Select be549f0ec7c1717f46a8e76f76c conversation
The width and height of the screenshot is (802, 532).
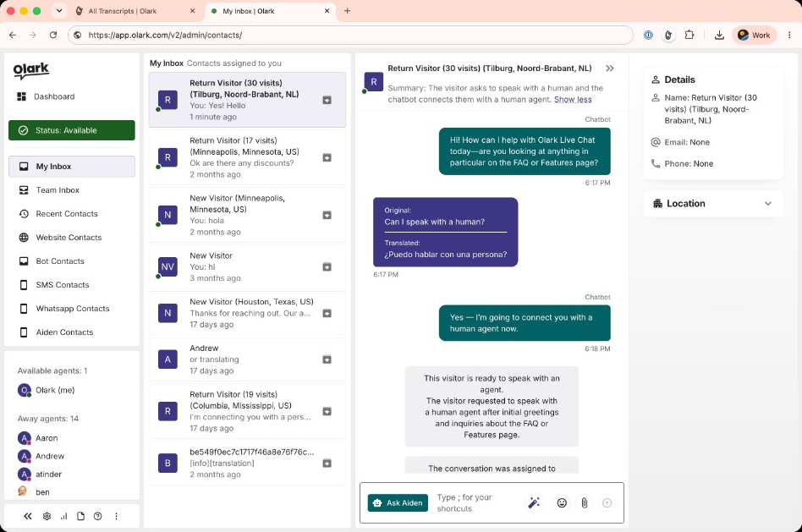247,463
